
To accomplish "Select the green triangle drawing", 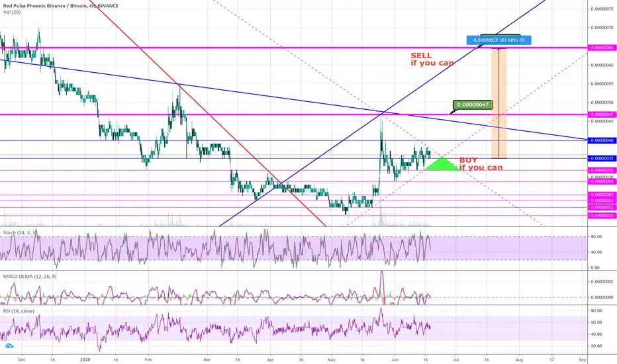I will point(442,163).
